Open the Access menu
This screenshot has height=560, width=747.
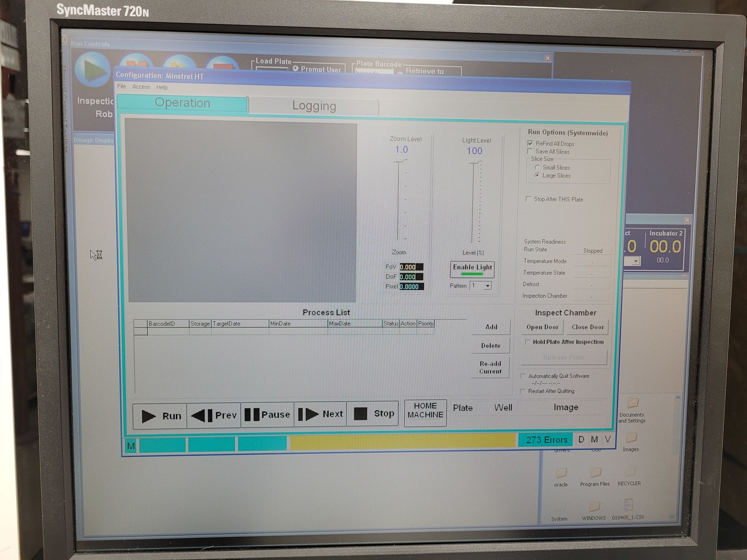point(141,86)
